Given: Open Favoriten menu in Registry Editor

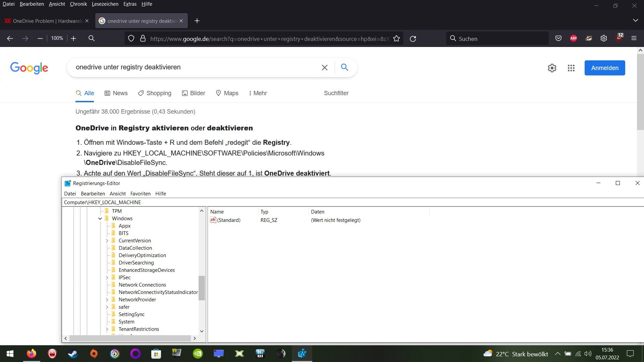Looking at the screenshot, I should (x=141, y=194).
